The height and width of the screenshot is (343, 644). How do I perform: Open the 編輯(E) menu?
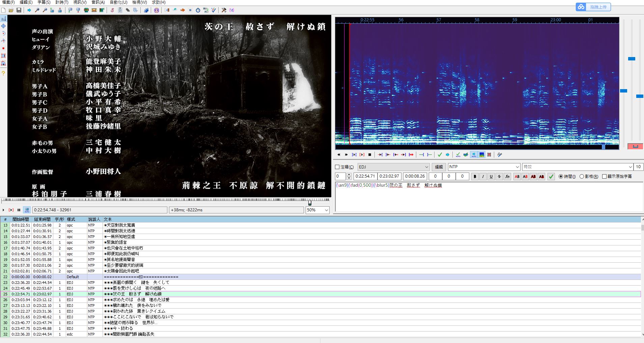tap(26, 2)
